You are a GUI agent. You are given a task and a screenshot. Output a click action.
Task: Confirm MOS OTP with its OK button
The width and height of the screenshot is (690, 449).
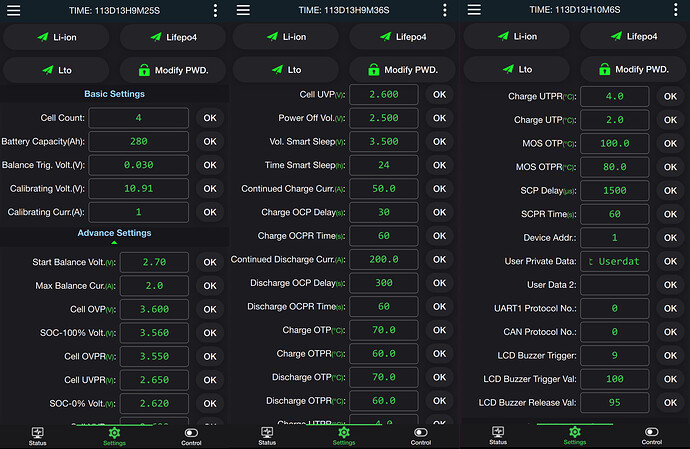(x=670, y=144)
